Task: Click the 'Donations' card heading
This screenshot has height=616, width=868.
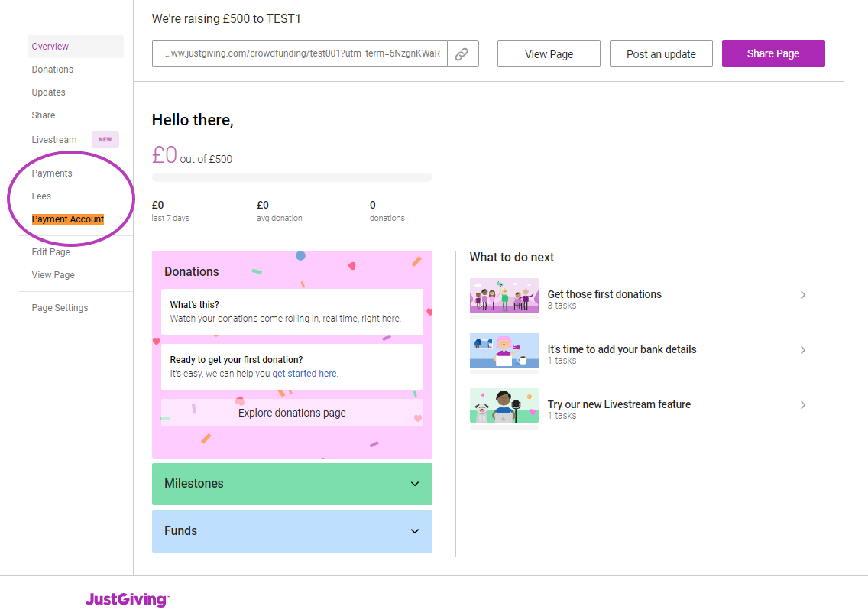Action: 192,272
